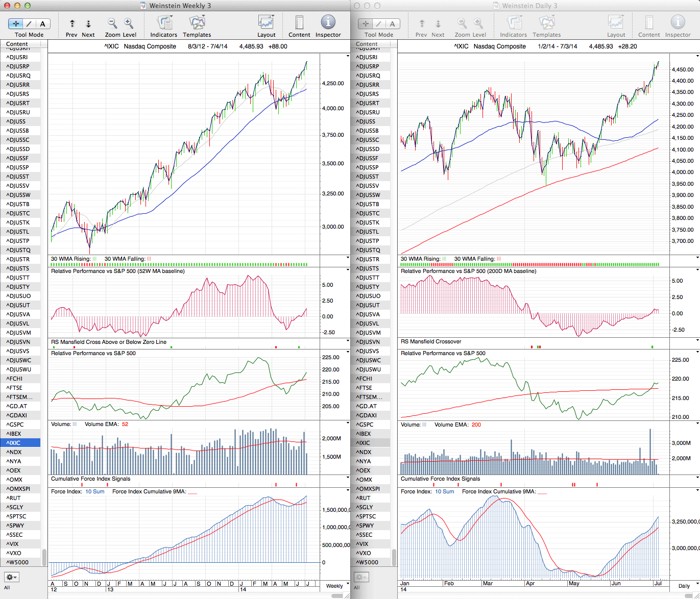Image resolution: width=700 pixels, height=599 pixels.
Task: Open Templates in the Weekly window toolbar
Action: click(197, 23)
